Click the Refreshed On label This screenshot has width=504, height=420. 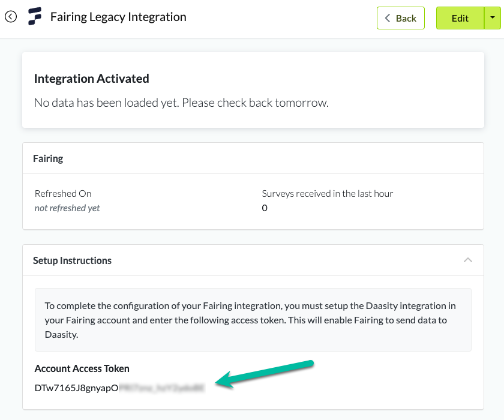tap(63, 193)
